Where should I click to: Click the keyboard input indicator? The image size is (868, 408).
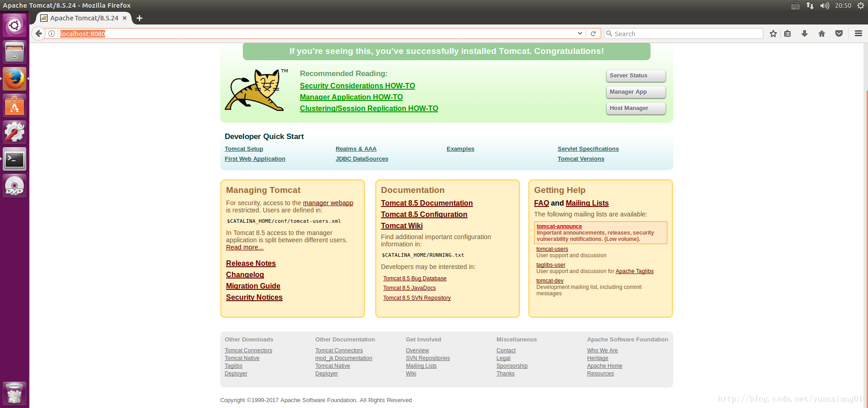796,5
